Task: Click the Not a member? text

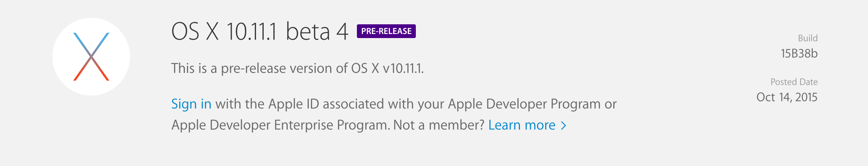Action: [438, 125]
